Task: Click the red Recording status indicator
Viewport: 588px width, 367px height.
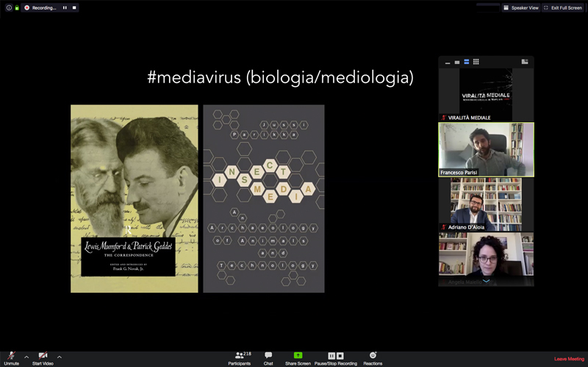Action: pyautogui.click(x=27, y=7)
